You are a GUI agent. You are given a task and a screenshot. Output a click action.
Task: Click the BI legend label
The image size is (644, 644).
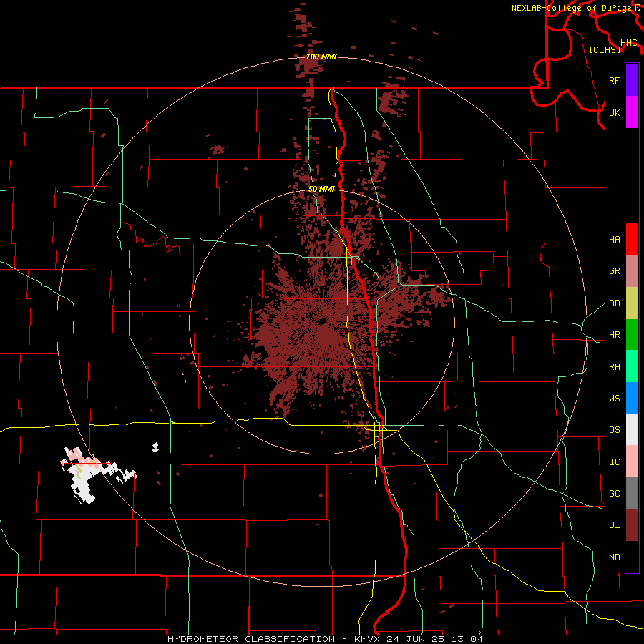pyautogui.click(x=614, y=525)
